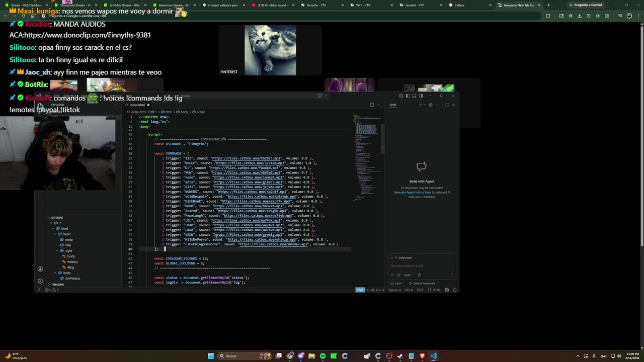644x362 pixels.
Task: Open taskbar clock showing 11:09 PM
Action: pyautogui.click(x=632, y=356)
